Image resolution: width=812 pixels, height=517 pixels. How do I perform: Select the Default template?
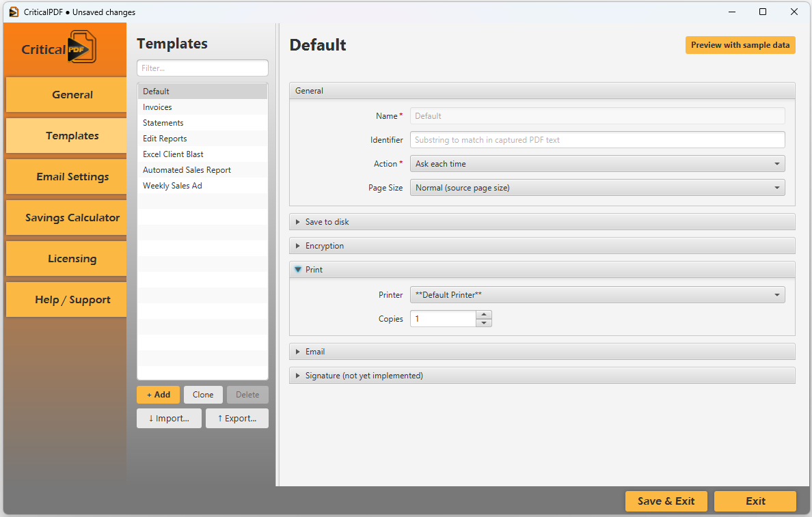click(x=202, y=91)
